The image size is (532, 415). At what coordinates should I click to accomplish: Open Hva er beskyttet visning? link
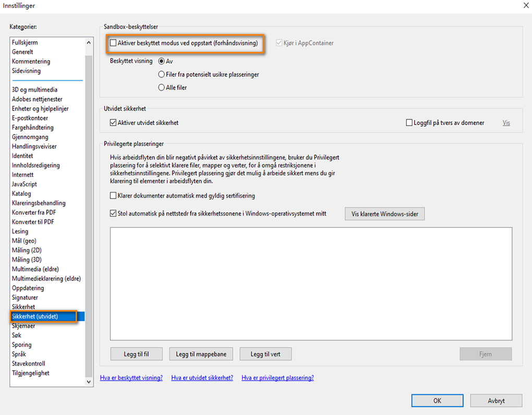tap(131, 377)
